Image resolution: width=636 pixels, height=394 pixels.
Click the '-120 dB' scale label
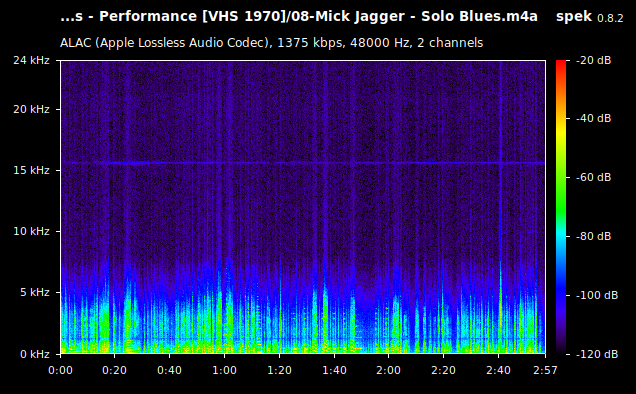[x=597, y=354]
